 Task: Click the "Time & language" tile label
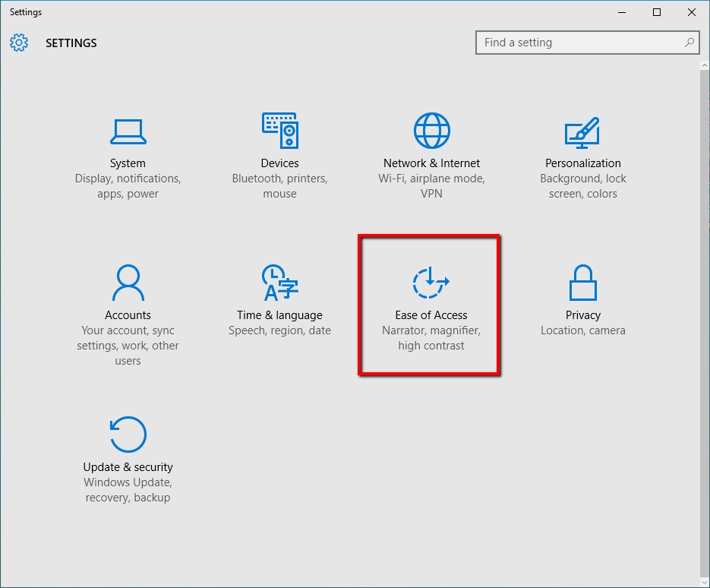click(x=280, y=315)
